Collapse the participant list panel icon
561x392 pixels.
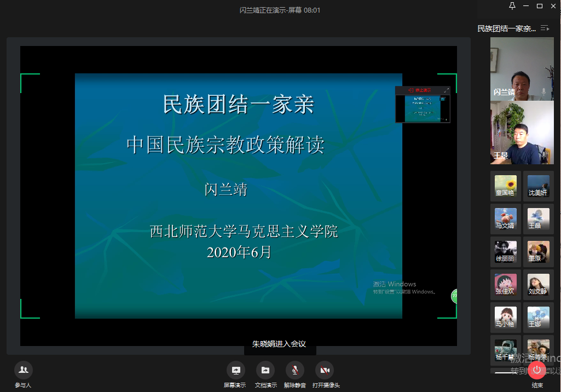[x=545, y=28]
